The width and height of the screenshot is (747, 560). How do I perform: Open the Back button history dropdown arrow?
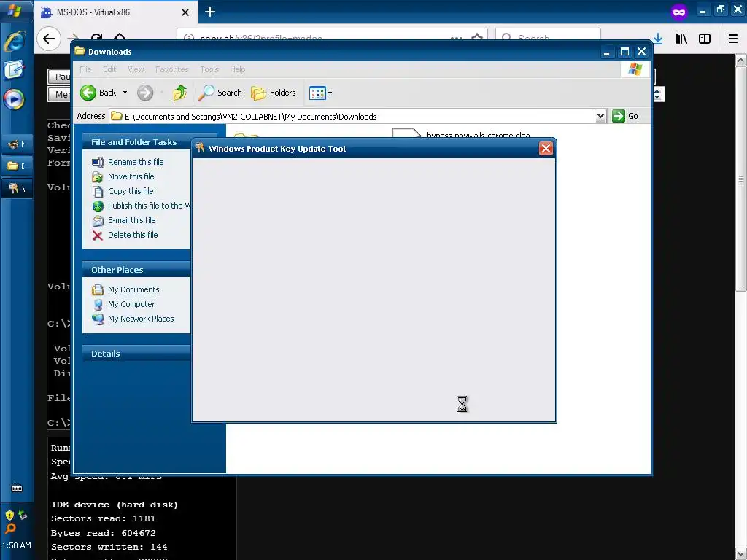tap(125, 93)
